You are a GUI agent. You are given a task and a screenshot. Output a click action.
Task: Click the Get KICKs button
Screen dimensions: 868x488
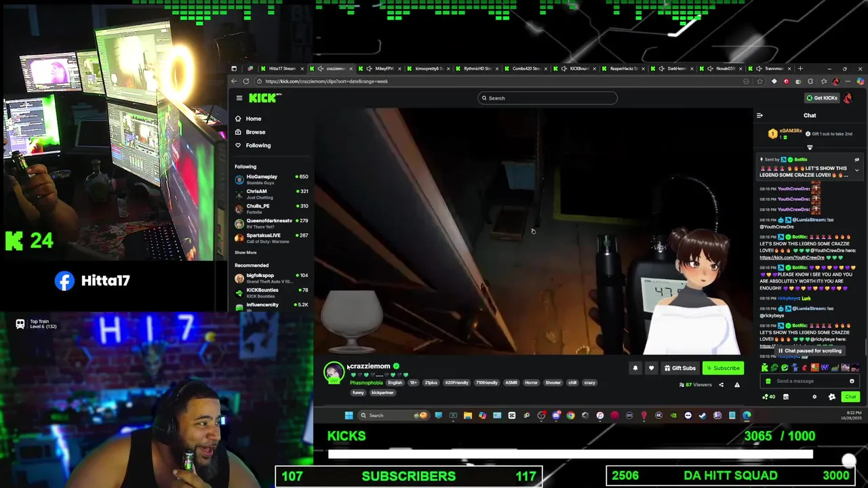[821, 98]
